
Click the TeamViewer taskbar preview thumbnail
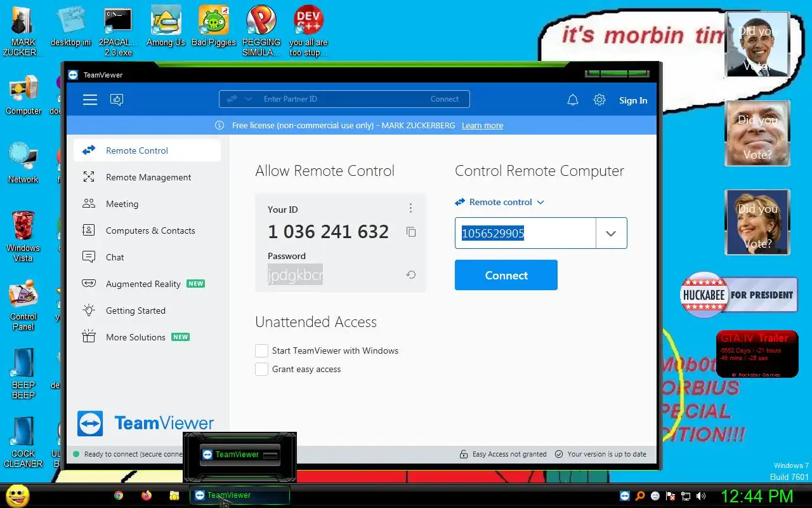[x=240, y=455]
